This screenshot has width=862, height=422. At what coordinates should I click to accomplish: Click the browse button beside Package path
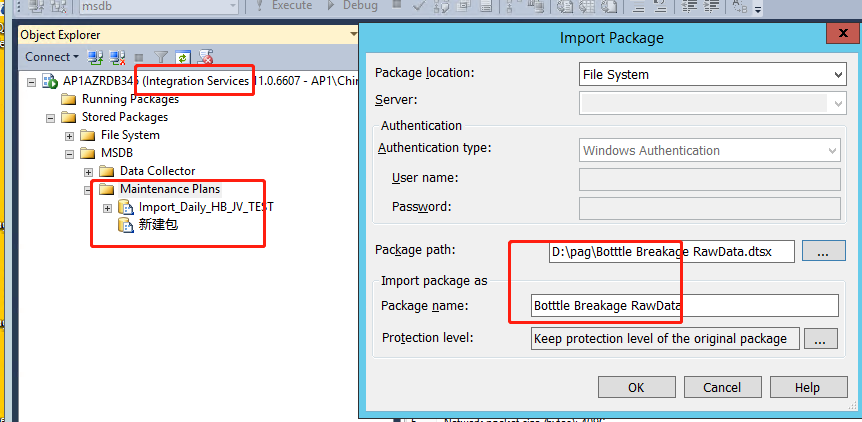coord(823,251)
